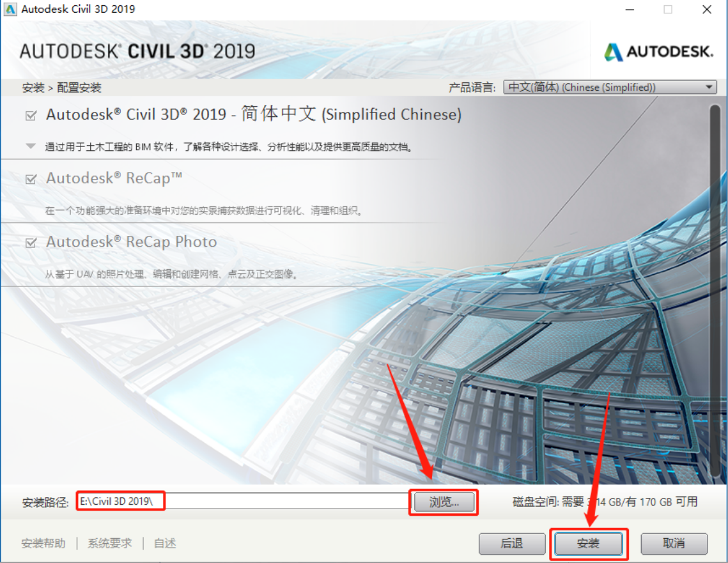The image size is (728, 563).
Task: Open the 自述 readme link
Action: click(165, 543)
